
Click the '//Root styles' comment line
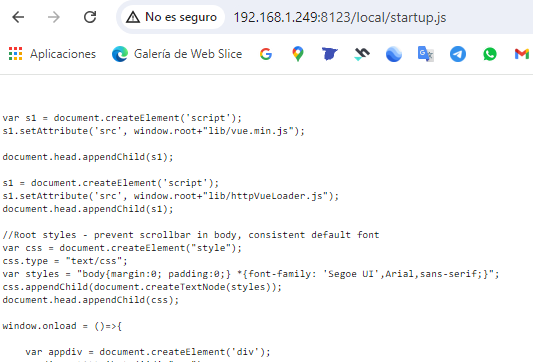191,235
